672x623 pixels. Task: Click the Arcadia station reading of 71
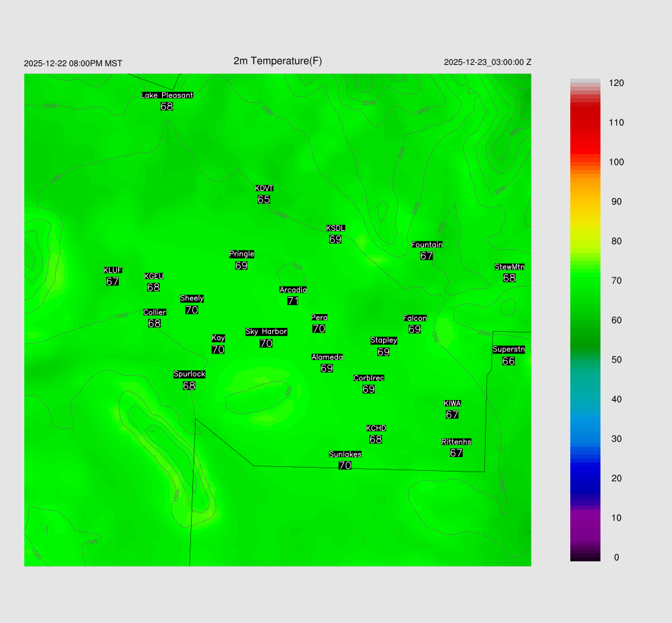point(293,301)
